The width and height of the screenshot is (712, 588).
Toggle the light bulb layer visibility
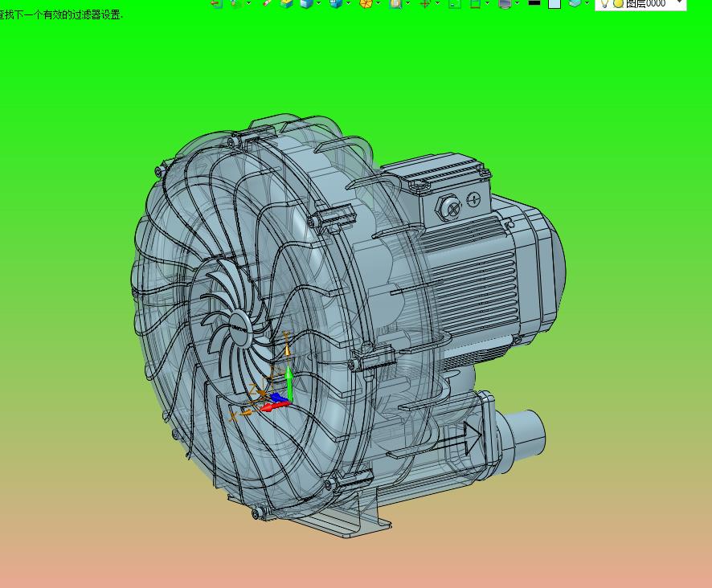click(x=604, y=3)
